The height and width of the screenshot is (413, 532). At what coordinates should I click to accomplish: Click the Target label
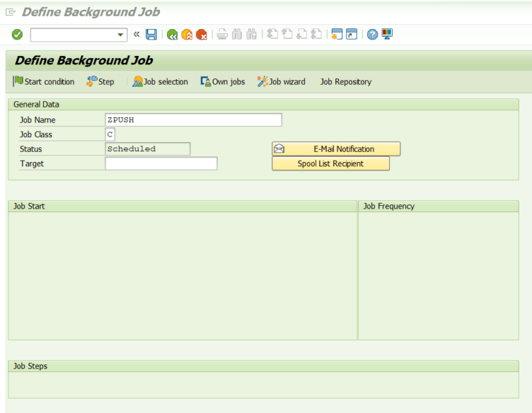[32, 164]
